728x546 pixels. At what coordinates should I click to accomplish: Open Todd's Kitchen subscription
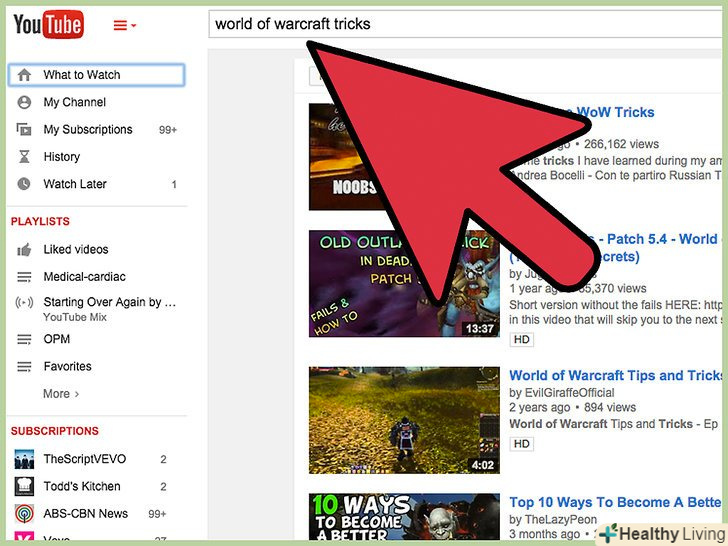point(82,486)
